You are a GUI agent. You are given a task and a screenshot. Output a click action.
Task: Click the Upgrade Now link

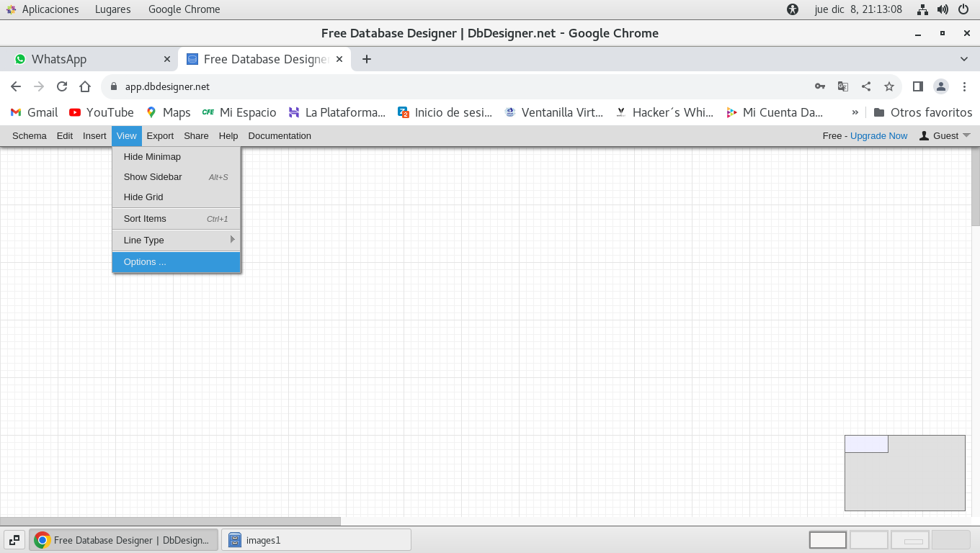click(878, 135)
